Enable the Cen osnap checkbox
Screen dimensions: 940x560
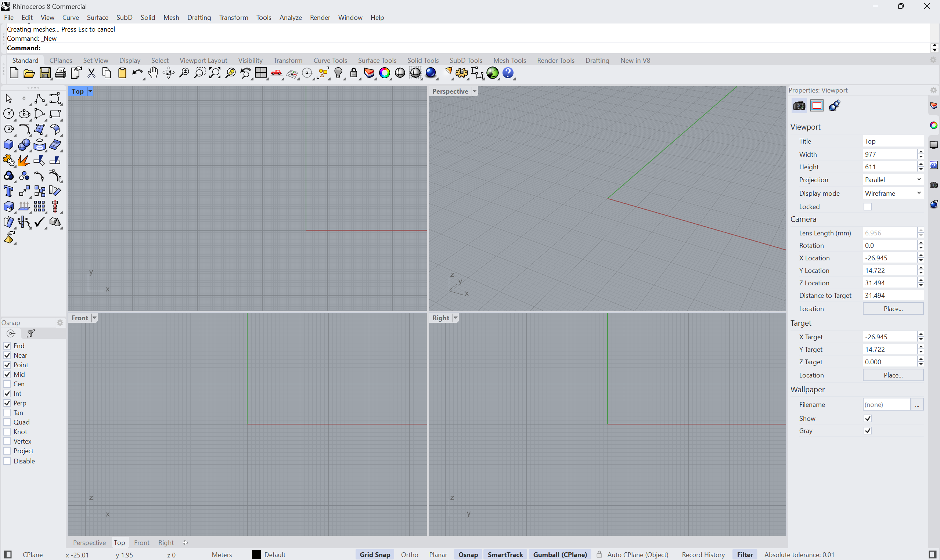7,384
